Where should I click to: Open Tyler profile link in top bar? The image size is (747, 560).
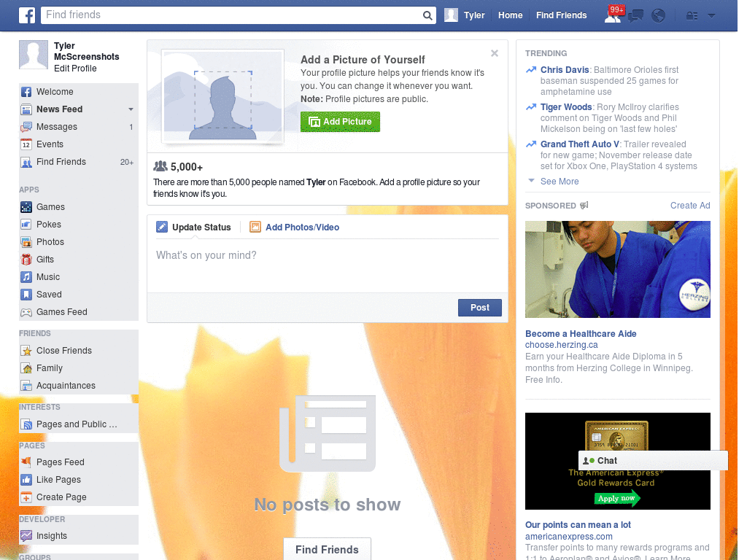(474, 15)
